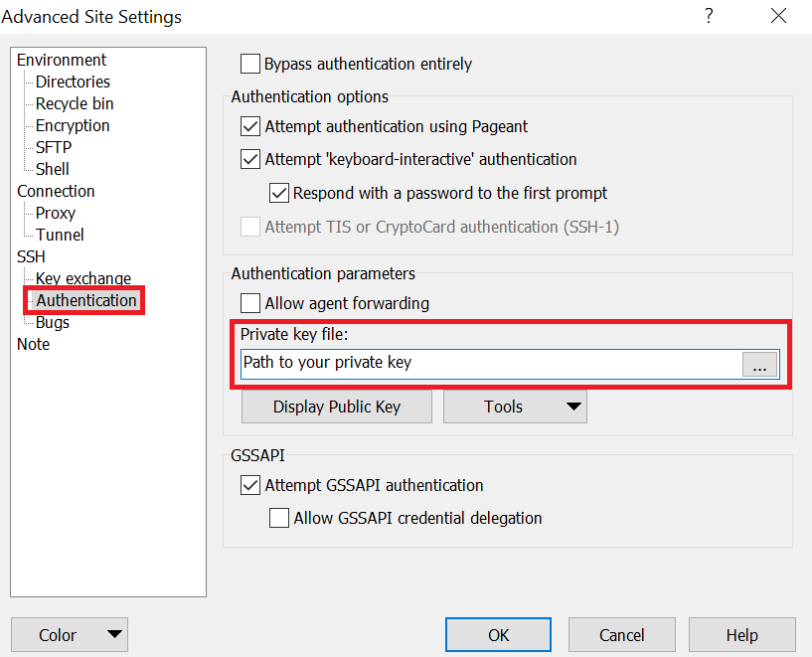
Task: Expand the Color button dropdown
Action: [115, 635]
